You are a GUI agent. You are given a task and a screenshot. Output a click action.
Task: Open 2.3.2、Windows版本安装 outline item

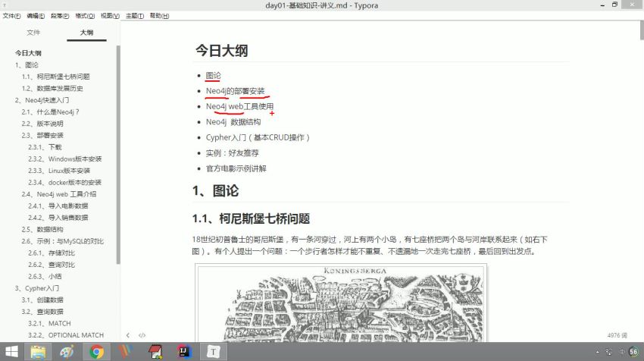pos(65,159)
